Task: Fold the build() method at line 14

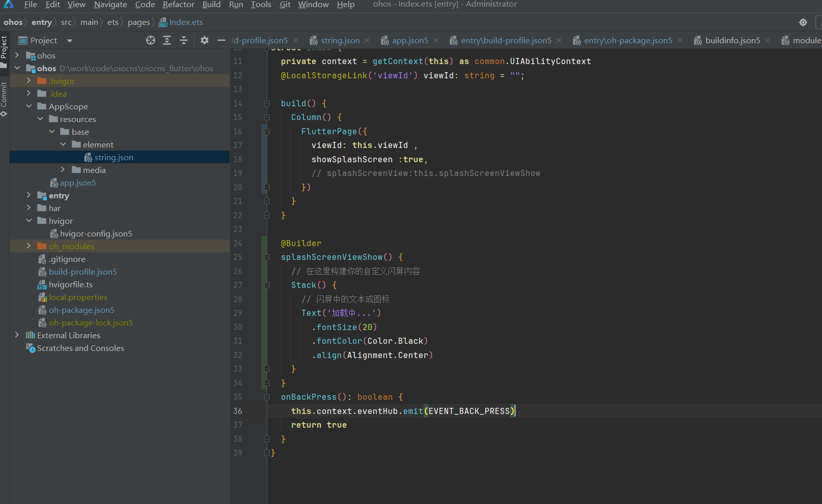Action: 267,104
